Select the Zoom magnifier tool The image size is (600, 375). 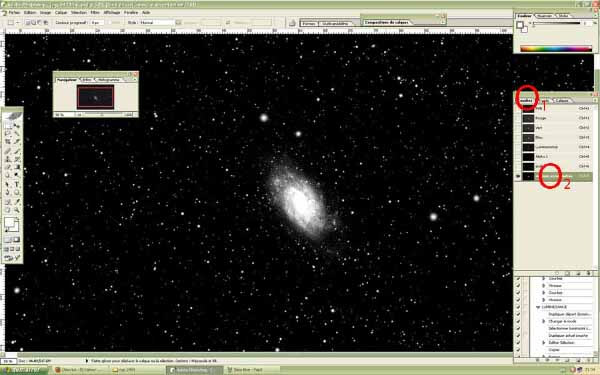(x=16, y=210)
